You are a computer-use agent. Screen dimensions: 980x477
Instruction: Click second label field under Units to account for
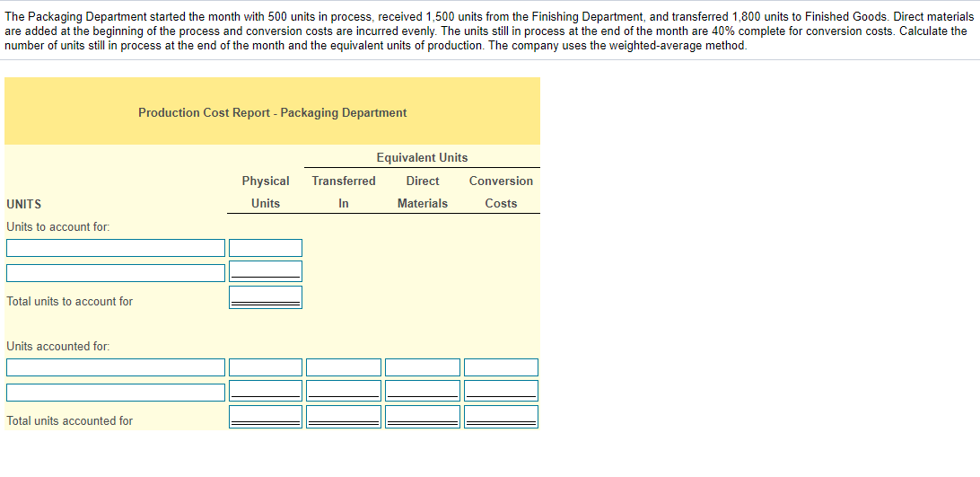116,273
